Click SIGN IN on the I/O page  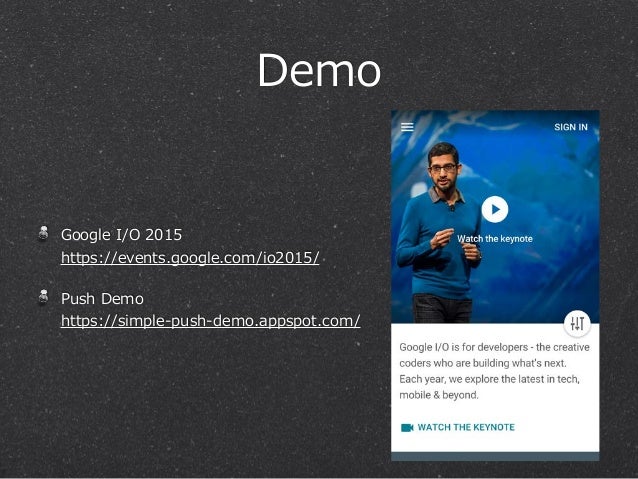[x=571, y=127]
